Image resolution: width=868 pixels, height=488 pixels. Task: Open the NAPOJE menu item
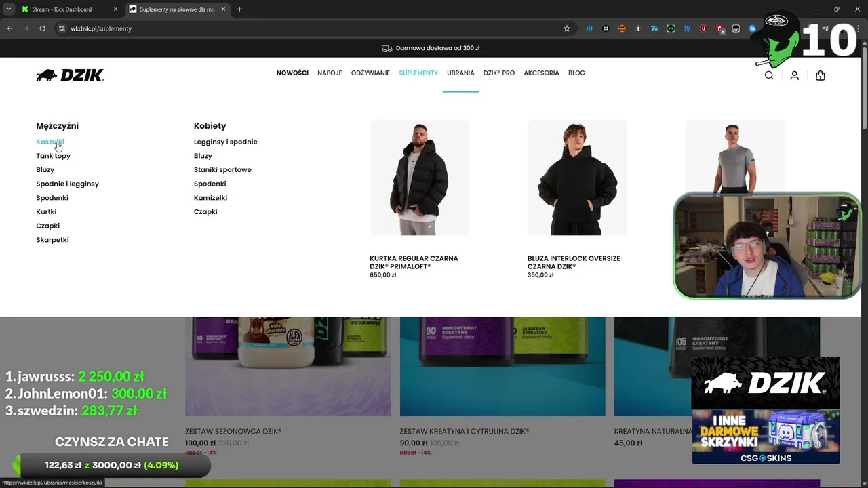pyautogui.click(x=330, y=73)
